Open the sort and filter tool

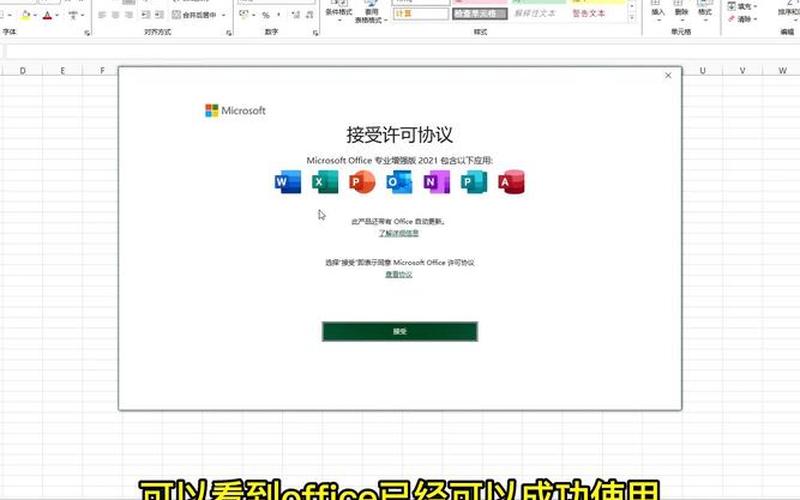tap(789, 10)
